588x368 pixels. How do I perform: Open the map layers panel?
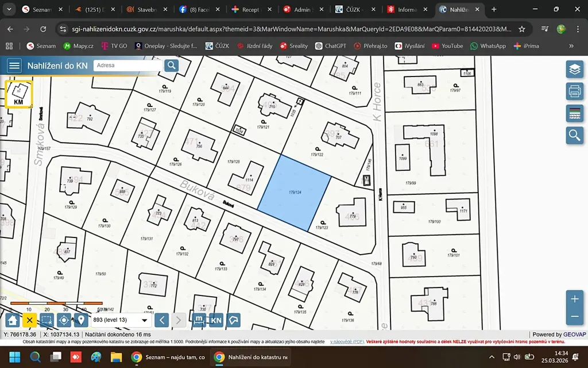(x=574, y=70)
